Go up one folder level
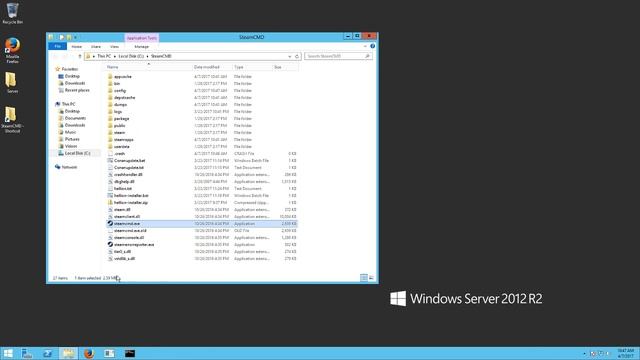This screenshot has height=360, width=640. 80,56
